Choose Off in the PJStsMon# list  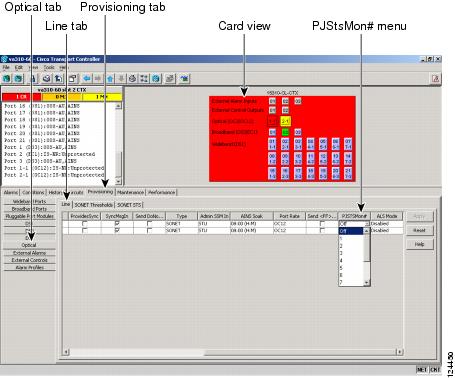(351, 231)
